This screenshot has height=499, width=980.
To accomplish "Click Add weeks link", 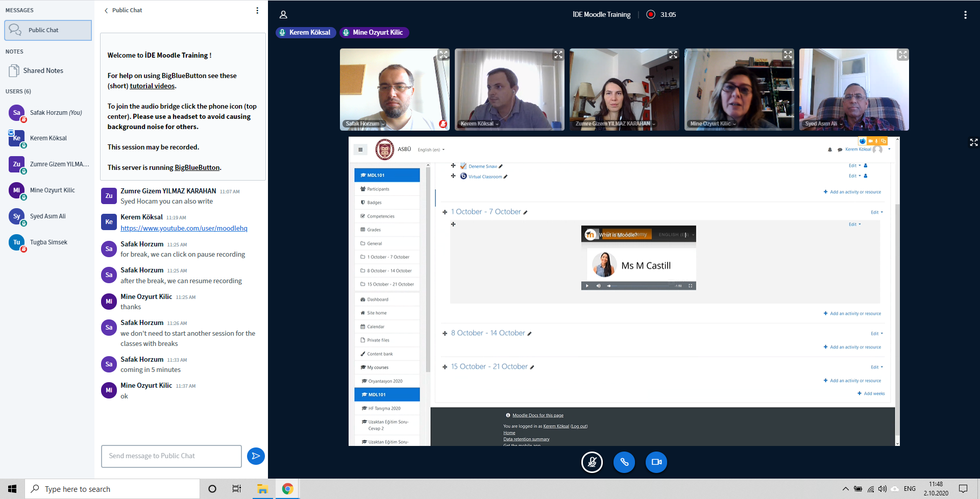I will tap(871, 393).
